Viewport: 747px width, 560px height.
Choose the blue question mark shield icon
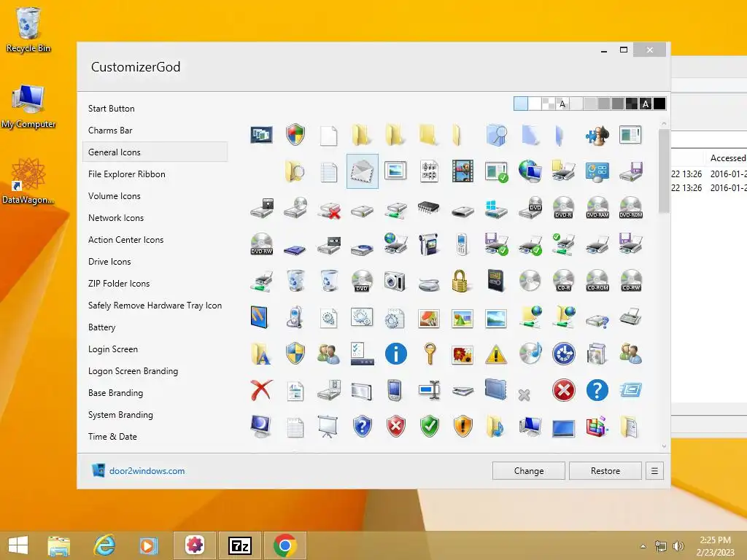(362, 426)
